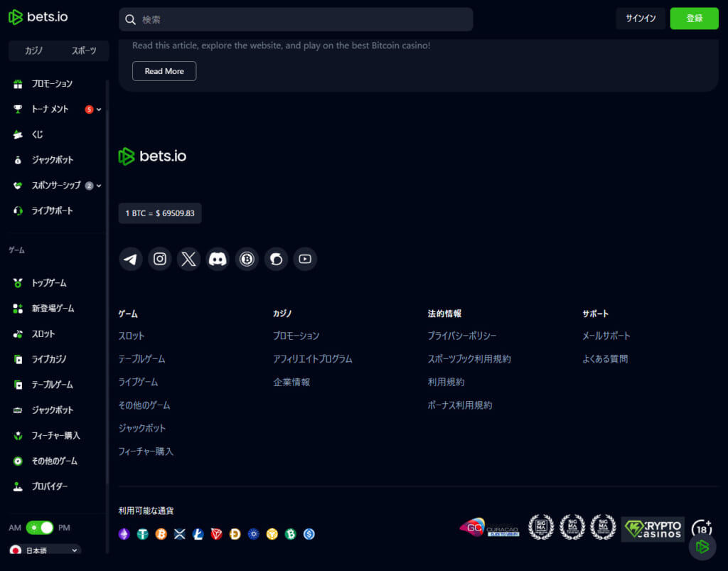
Task: Open the よくある質問 footer link
Action: (x=605, y=359)
